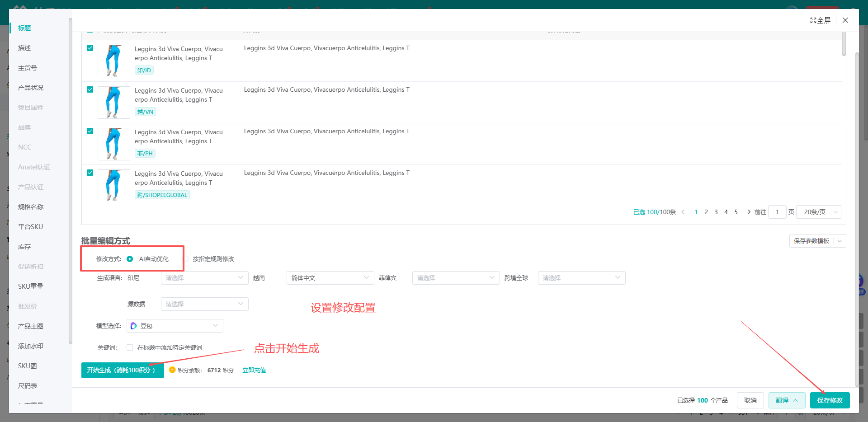Viewport: 868px width, 422px height.
Task: Open the 越南 language dropdown showing 简体中文
Action: coord(330,278)
